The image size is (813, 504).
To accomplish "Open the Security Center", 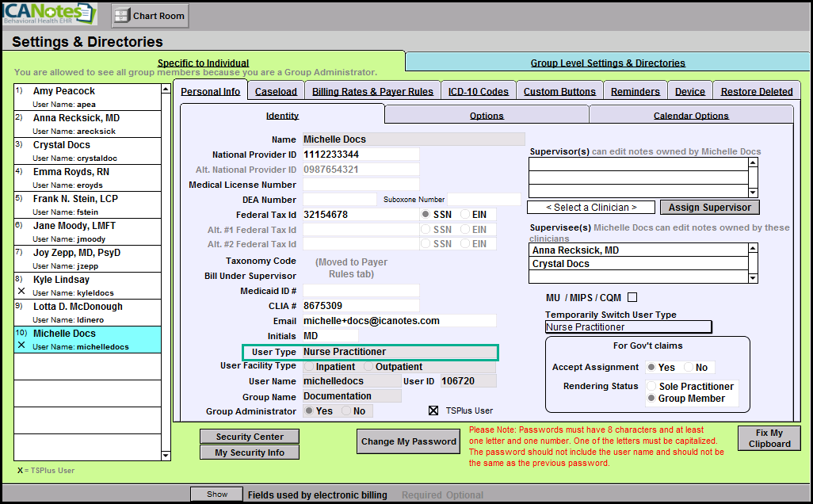I will coord(250,437).
